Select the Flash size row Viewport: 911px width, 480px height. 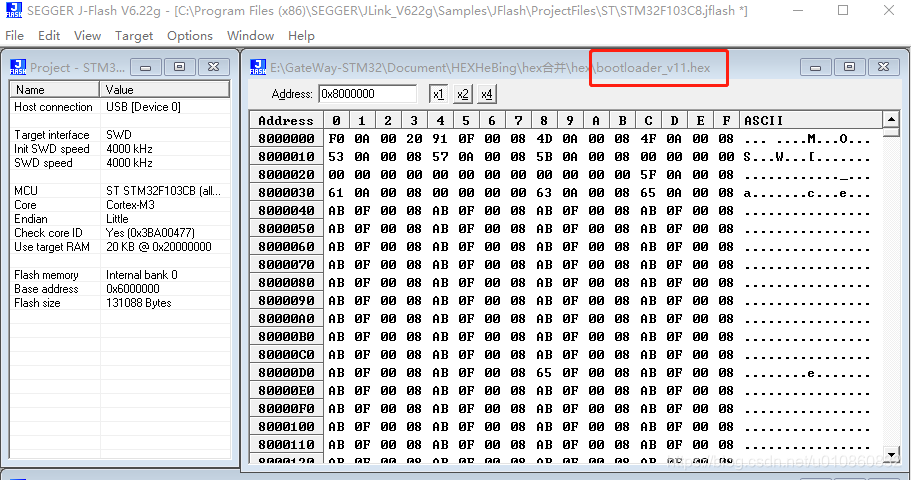pos(120,303)
